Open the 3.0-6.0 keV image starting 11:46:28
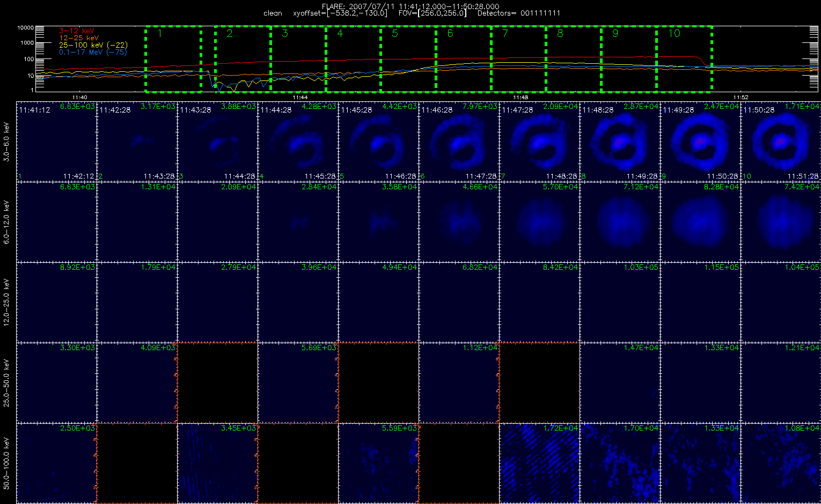Viewport: 821px width, 504px height. [459, 142]
